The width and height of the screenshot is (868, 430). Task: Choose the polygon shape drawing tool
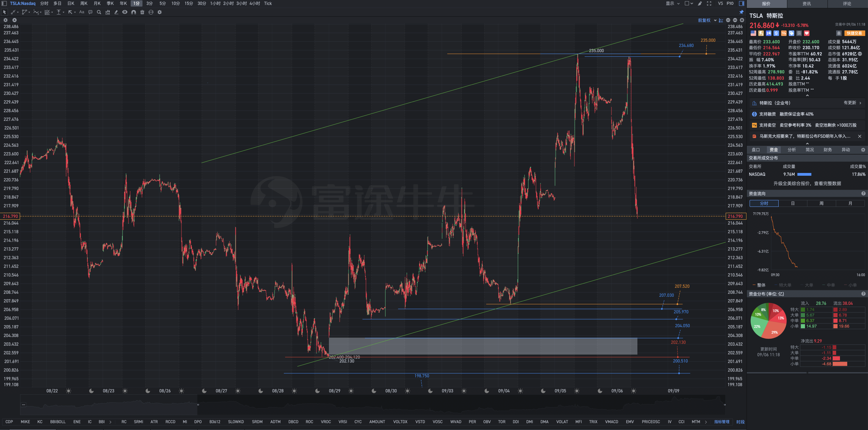(x=24, y=12)
